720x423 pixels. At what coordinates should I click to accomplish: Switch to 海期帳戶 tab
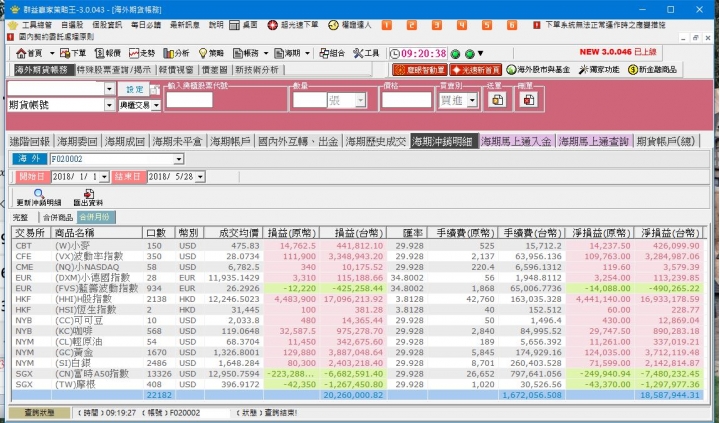(x=230, y=141)
